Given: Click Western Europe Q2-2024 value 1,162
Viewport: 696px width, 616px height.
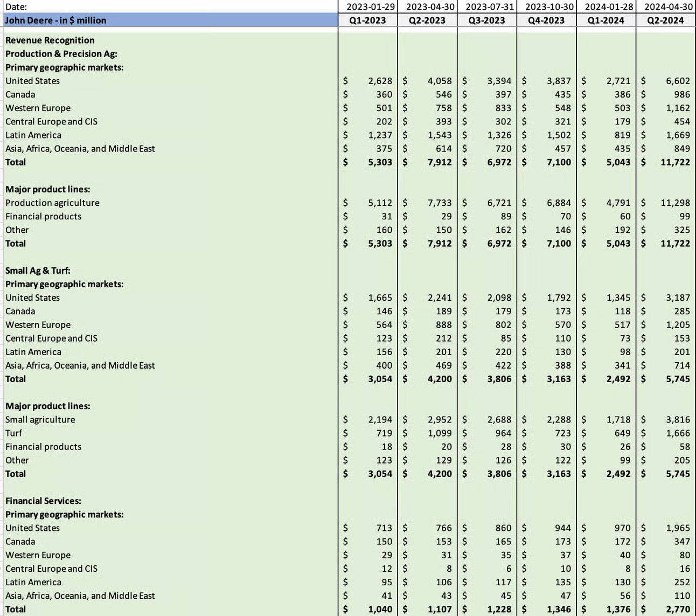Looking at the screenshot, I should (x=678, y=108).
